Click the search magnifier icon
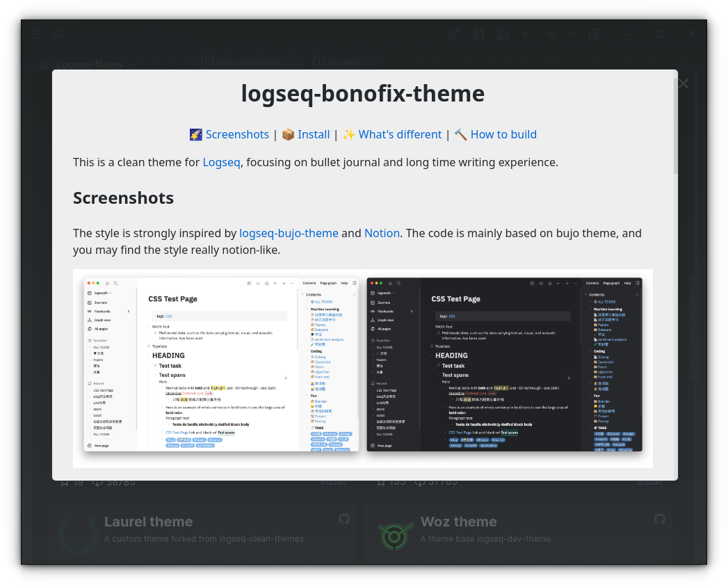 point(59,33)
